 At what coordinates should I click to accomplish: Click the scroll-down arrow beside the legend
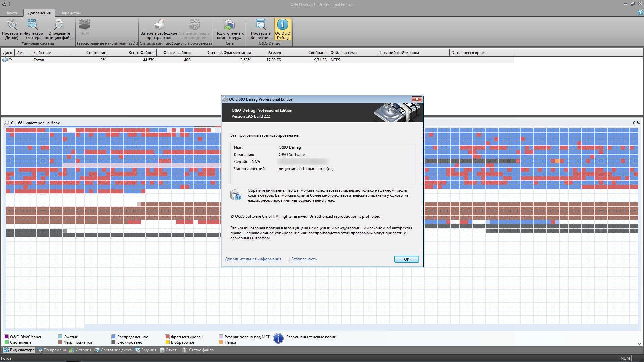(x=639, y=344)
